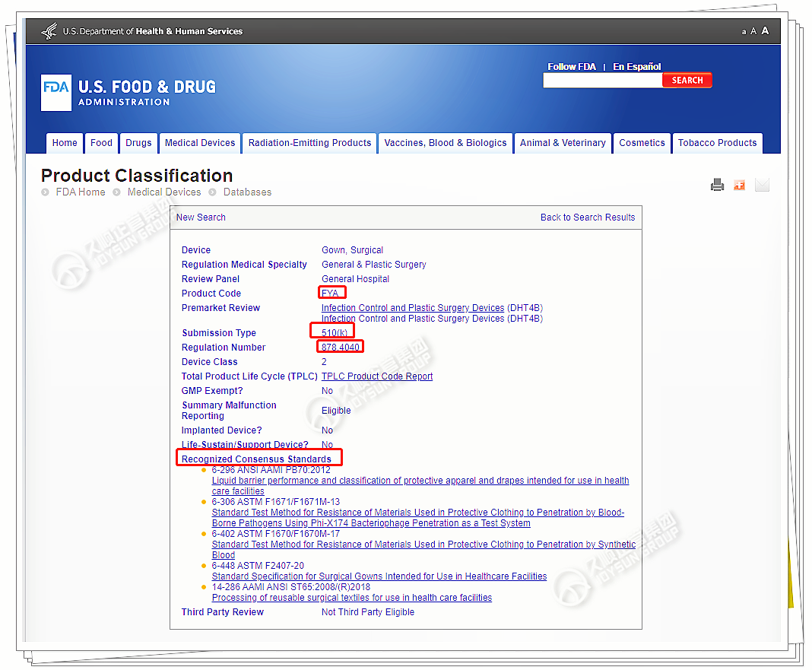Click 'General & Plastic Surgery' text

point(374,265)
